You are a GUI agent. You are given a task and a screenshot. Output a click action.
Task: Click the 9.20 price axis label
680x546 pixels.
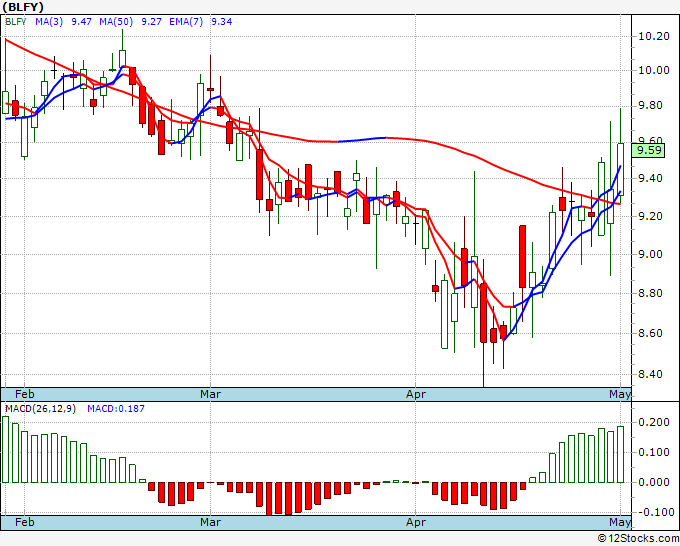point(650,216)
